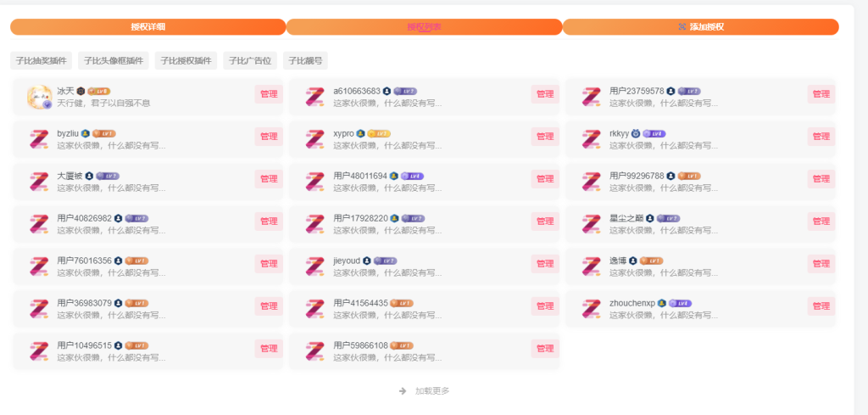Click 管理 for 用户10496515
Viewport: 868px width, 415px height.
[269, 349]
